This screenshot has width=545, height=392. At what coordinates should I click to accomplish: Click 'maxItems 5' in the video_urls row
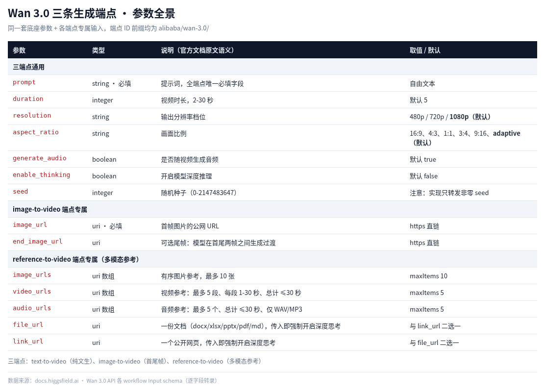(x=427, y=293)
